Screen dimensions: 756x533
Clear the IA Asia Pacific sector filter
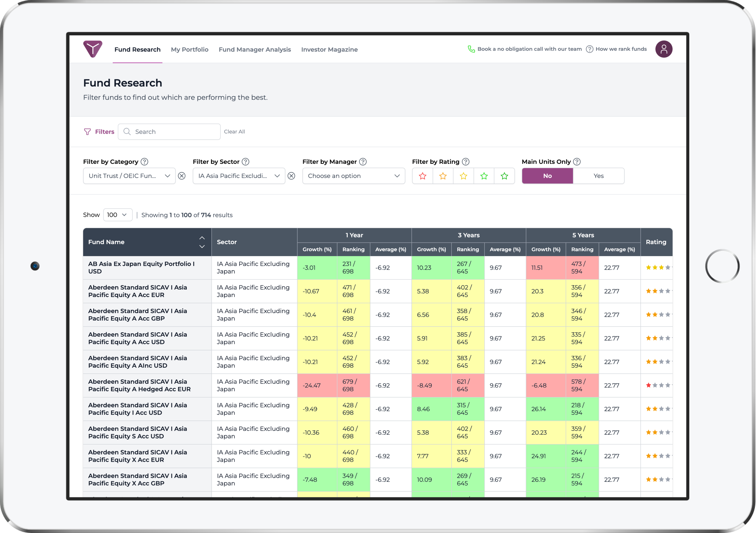pyautogui.click(x=291, y=176)
